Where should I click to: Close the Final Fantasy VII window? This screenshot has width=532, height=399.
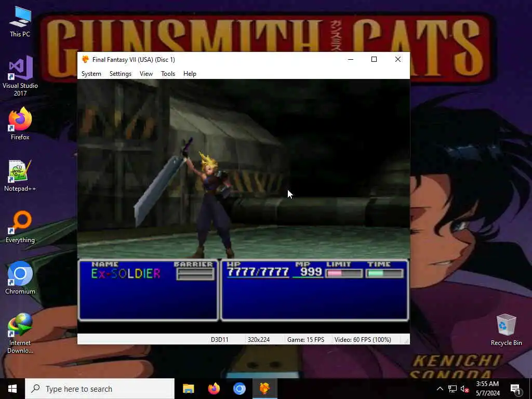point(398,59)
